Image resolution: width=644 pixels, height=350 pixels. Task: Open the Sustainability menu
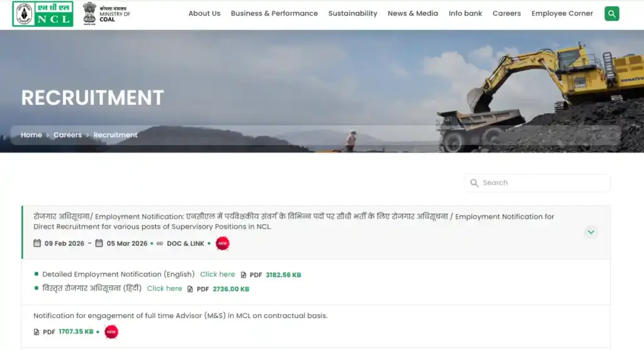[x=353, y=13]
